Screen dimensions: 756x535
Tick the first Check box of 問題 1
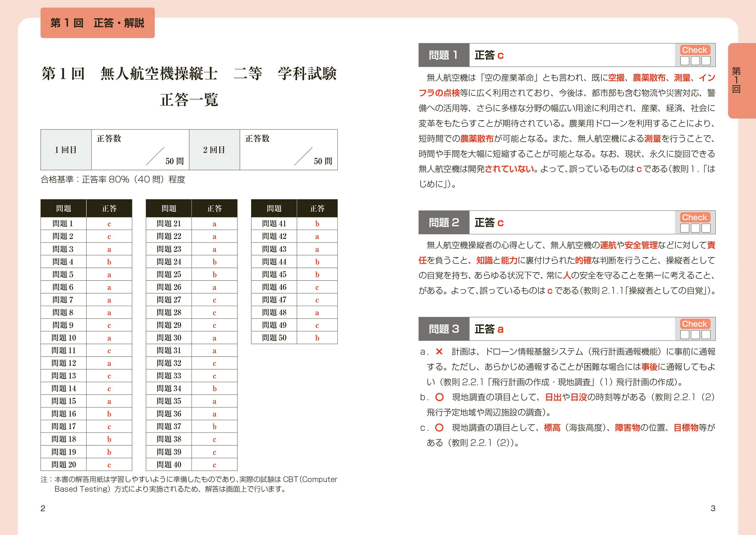coord(685,61)
